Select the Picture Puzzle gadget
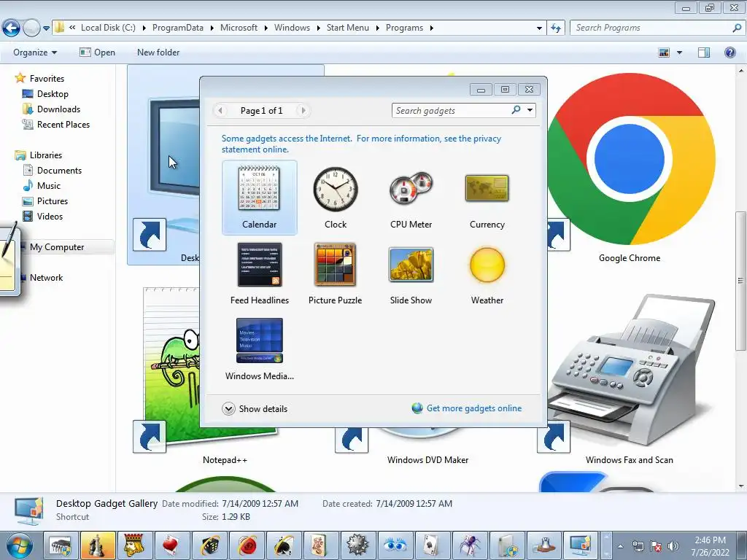Screen dimensions: 747x560 (x=335, y=274)
